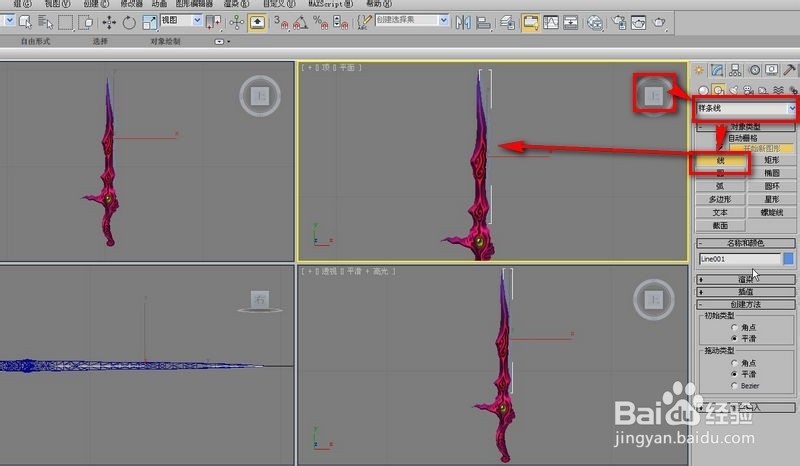The width and height of the screenshot is (800, 466).
Task: Select the Shapes category icon
Action: (718, 90)
